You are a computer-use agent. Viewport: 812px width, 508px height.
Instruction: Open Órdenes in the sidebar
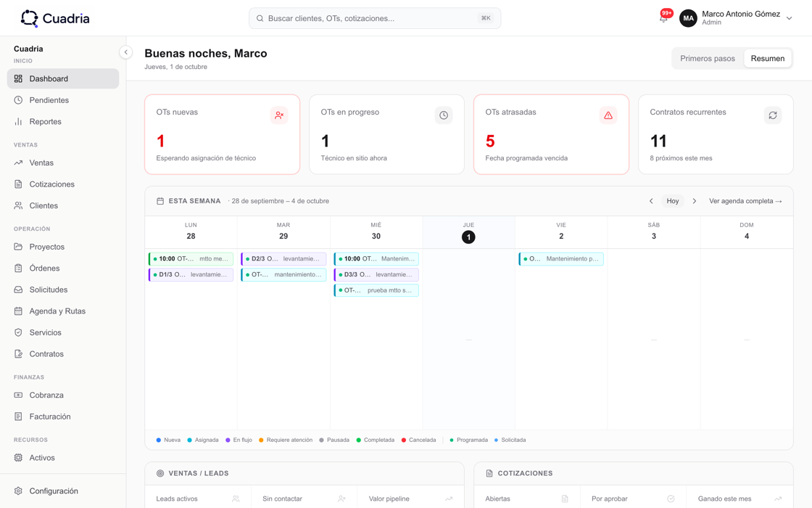coord(63,268)
